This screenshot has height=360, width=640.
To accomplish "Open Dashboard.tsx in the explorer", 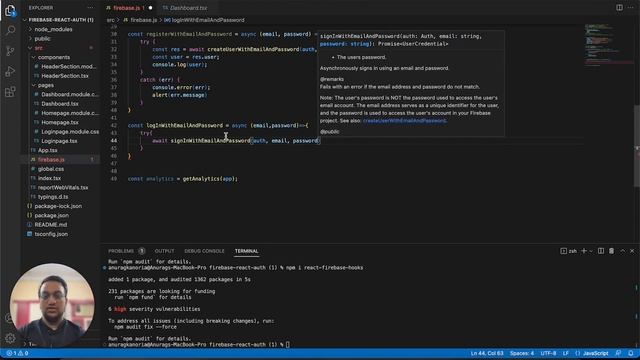I will 60,104.
